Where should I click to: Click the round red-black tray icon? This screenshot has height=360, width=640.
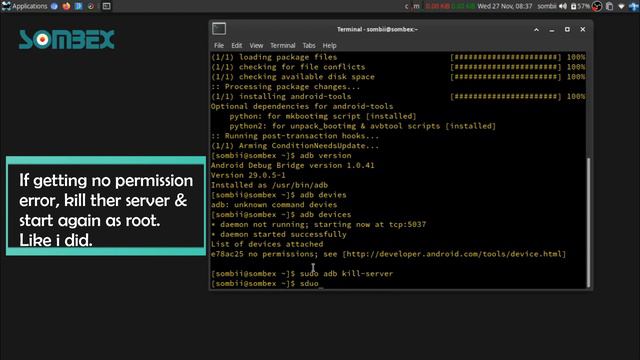597,6
